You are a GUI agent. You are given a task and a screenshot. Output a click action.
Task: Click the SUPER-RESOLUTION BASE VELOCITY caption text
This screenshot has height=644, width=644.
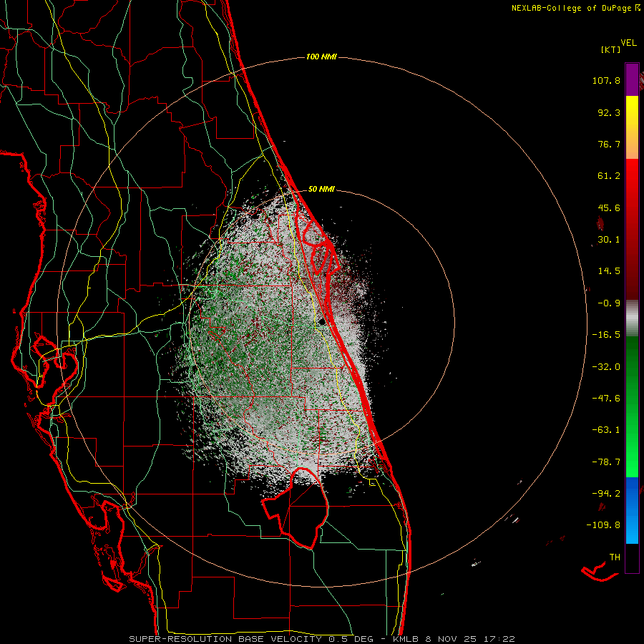225,639
